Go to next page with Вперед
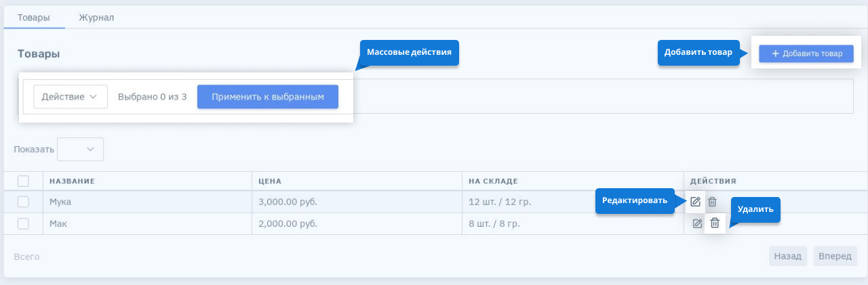 coord(835,257)
